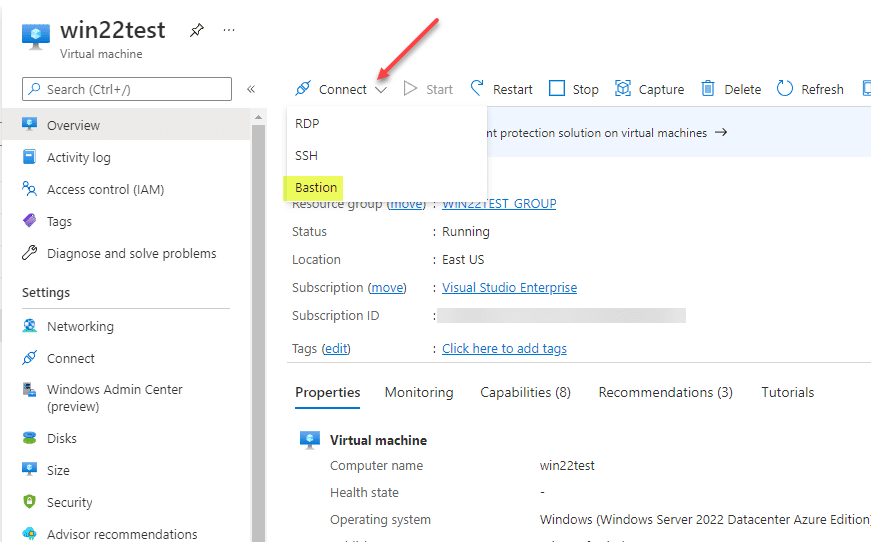Open the Disks icon in Settings
871x542 pixels.
[29, 438]
